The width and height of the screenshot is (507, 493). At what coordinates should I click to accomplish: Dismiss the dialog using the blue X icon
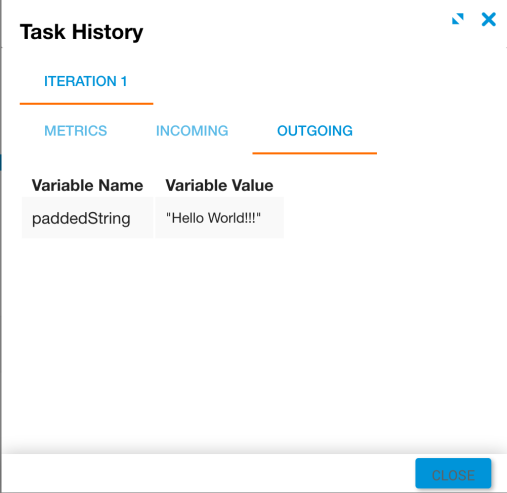tap(489, 19)
